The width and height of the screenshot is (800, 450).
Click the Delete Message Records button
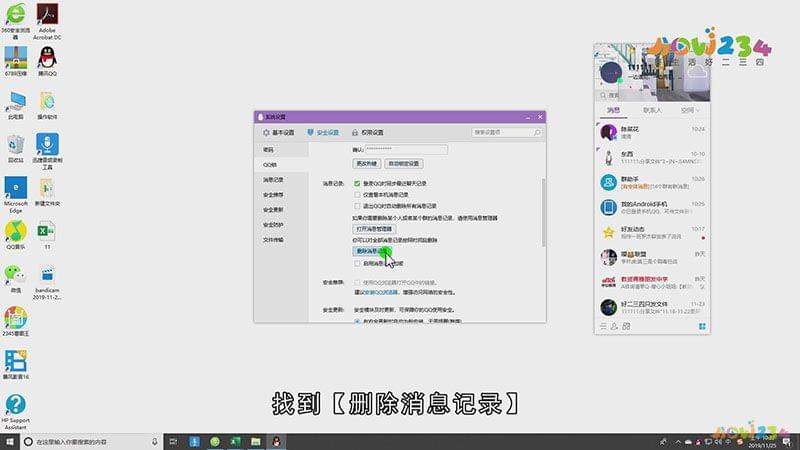372,251
